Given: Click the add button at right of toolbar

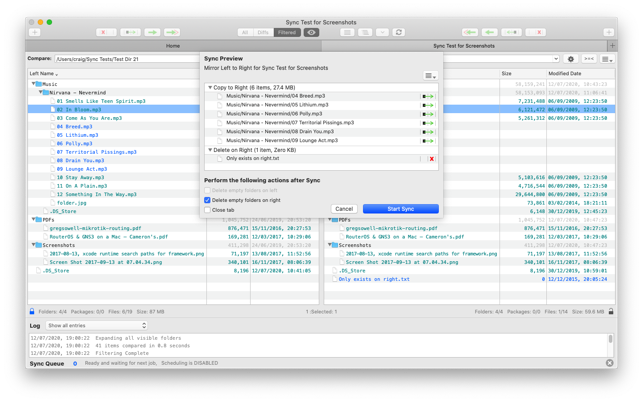Looking at the screenshot, I should (x=609, y=32).
